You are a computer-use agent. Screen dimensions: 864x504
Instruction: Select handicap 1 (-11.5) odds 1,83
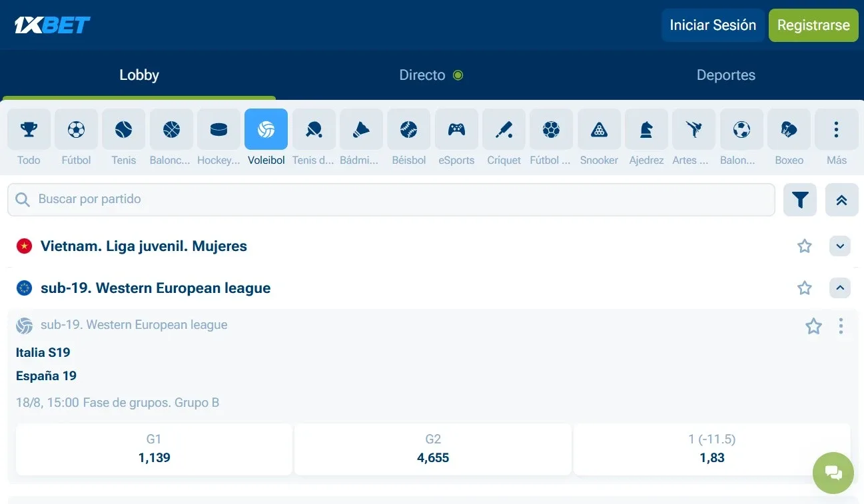pyautogui.click(x=712, y=449)
